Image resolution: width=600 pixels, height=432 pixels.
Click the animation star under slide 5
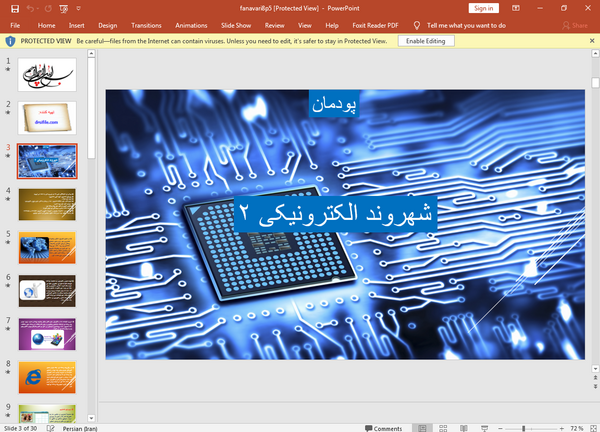(8, 242)
